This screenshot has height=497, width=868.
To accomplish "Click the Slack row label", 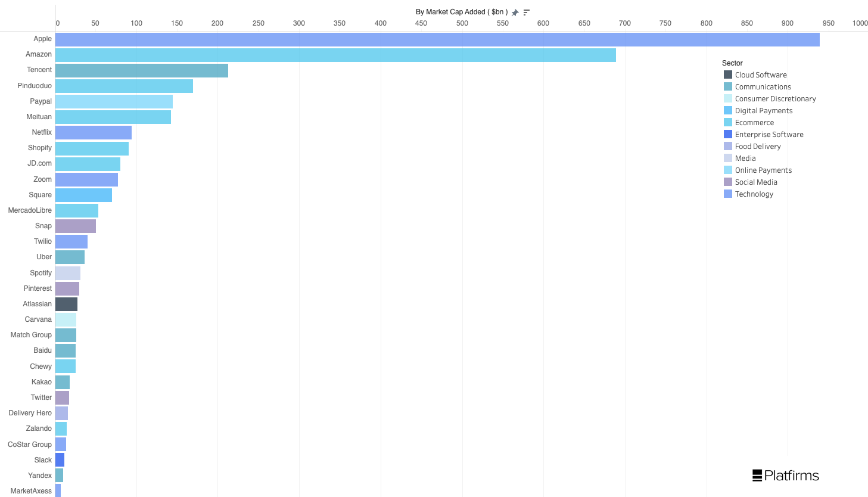I will pyautogui.click(x=43, y=460).
